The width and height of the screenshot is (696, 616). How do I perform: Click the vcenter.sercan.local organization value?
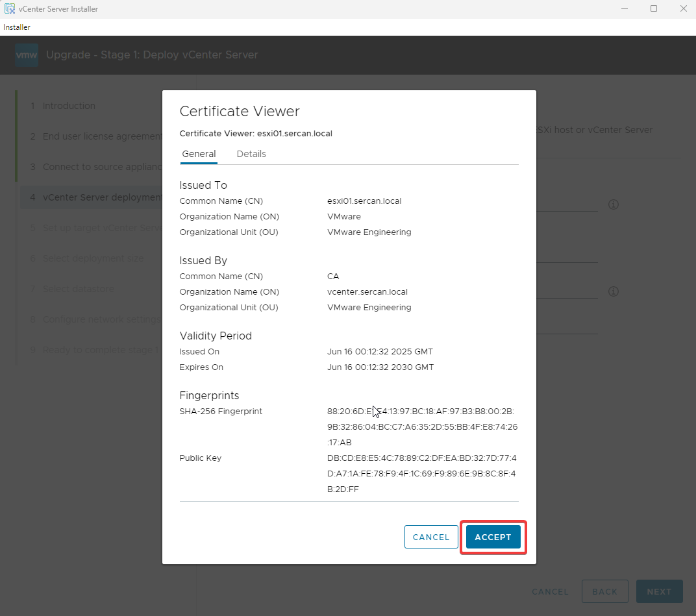pyautogui.click(x=367, y=292)
